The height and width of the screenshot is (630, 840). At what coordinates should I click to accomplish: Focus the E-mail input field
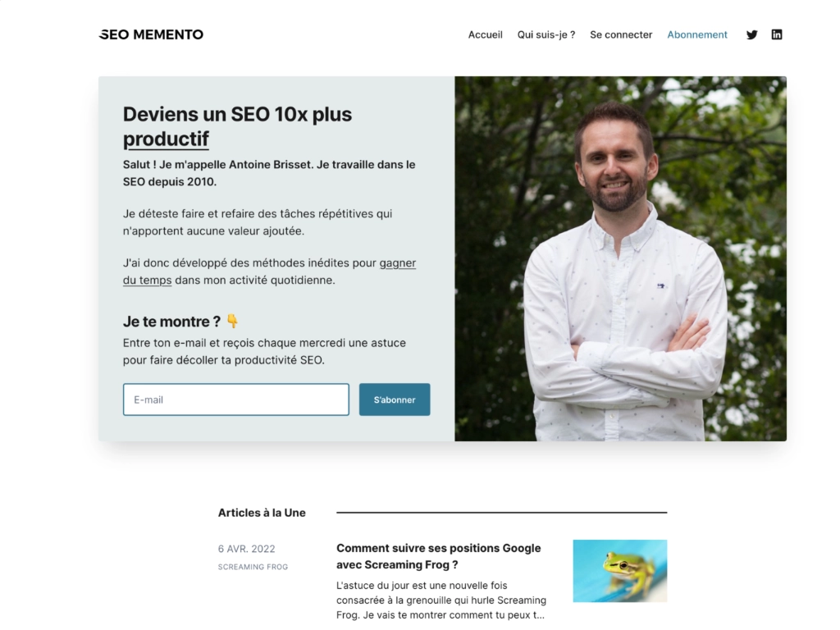pos(235,399)
